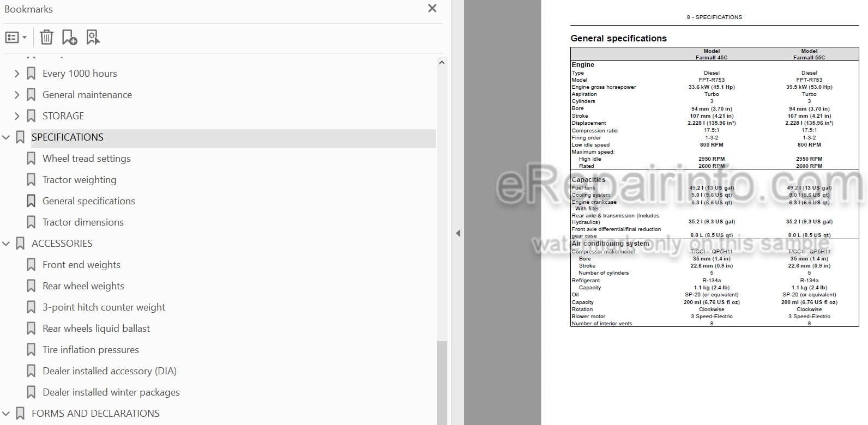The width and height of the screenshot is (868, 425).
Task: Go to General specifications bookmark
Action: tap(89, 201)
